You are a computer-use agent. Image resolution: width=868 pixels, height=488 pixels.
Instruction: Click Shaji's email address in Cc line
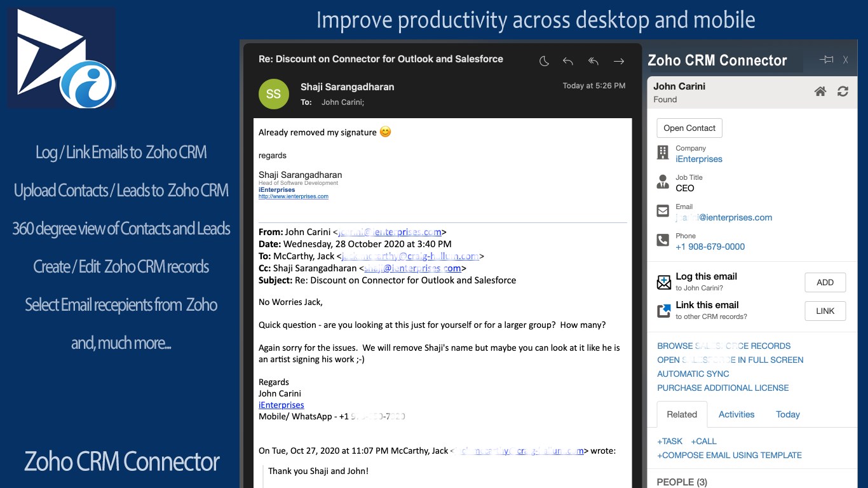coord(412,268)
